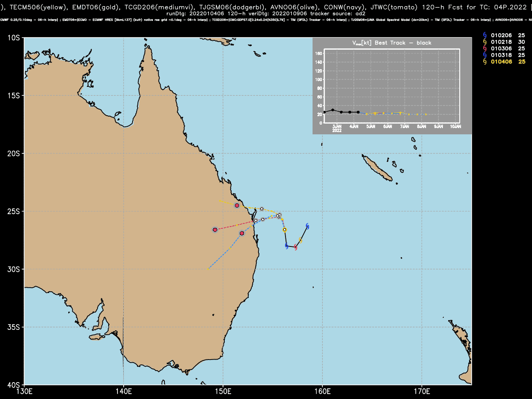Click New Caledonia island on the map
The width and height of the screenshot is (532, 399).
[x=377, y=168]
